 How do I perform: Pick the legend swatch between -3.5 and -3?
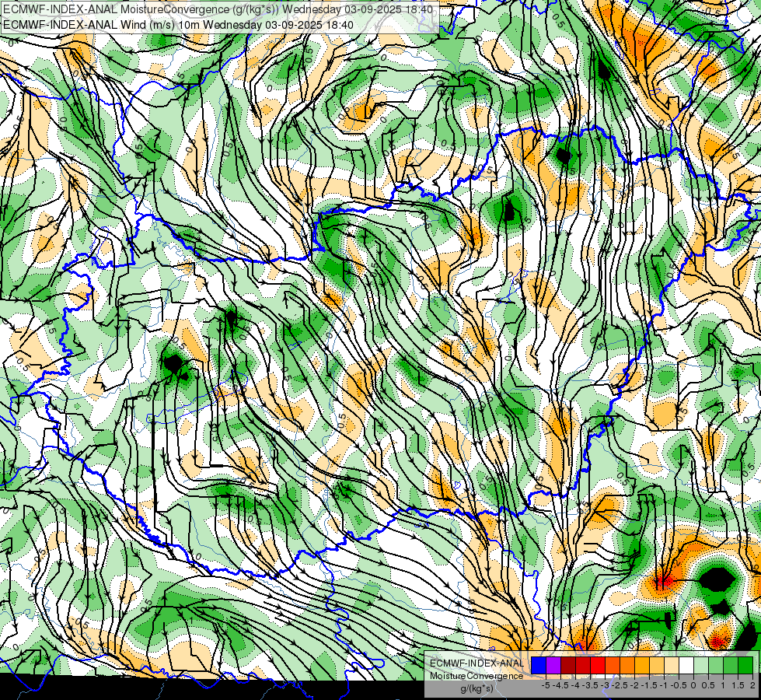(598, 665)
